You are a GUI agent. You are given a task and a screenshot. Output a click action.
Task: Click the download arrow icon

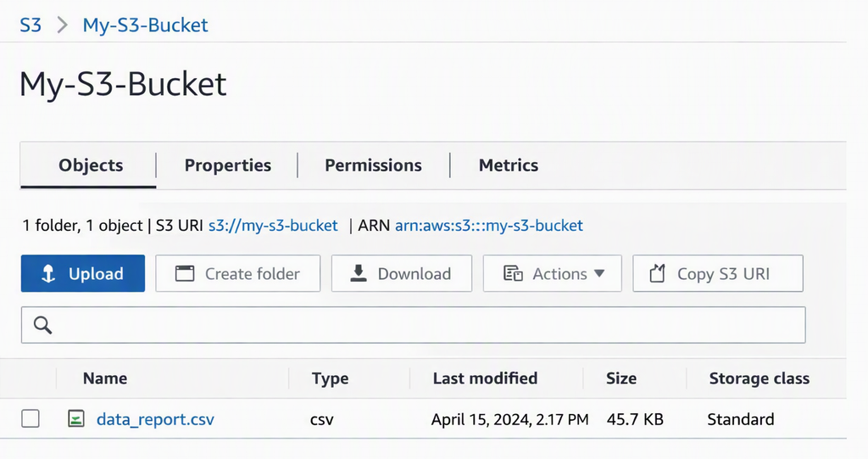coord(359,273)
